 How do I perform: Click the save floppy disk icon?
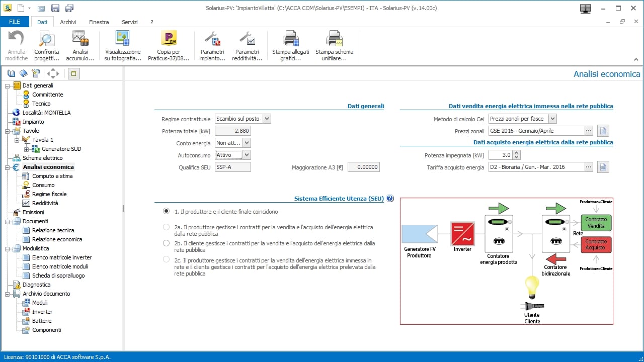point(55,8)
